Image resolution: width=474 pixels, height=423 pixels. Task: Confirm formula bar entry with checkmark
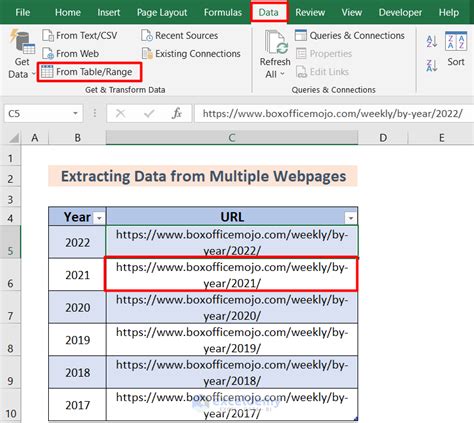(x=149, y=114)
